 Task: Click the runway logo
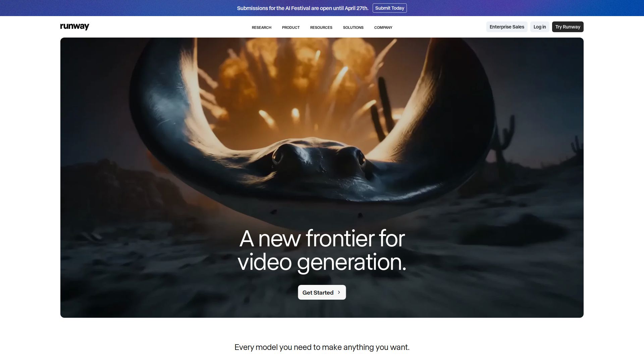(x=74, y=27)
